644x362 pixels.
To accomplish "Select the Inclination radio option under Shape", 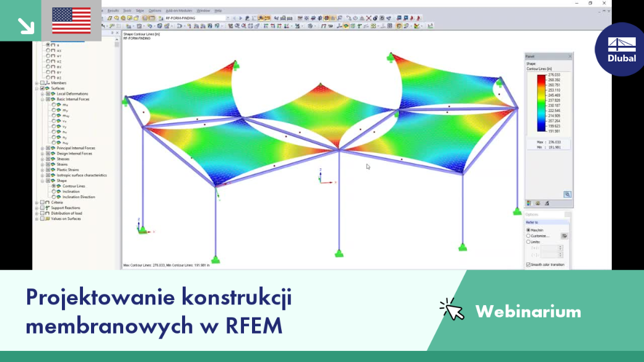I will (x=53, y=192).
